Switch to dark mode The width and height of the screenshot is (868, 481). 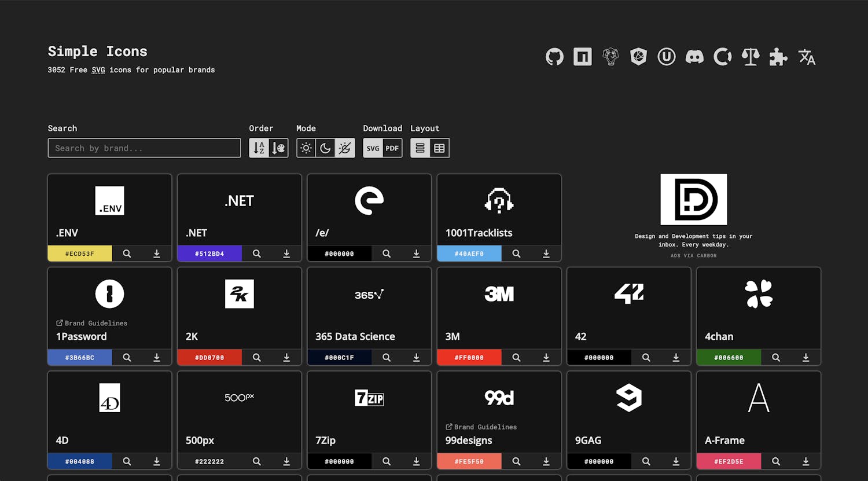(325, 148)
